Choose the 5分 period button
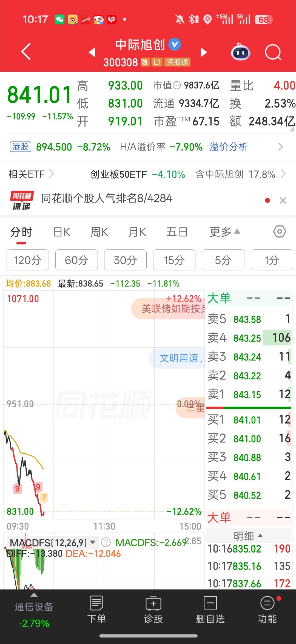 (223, 260)
